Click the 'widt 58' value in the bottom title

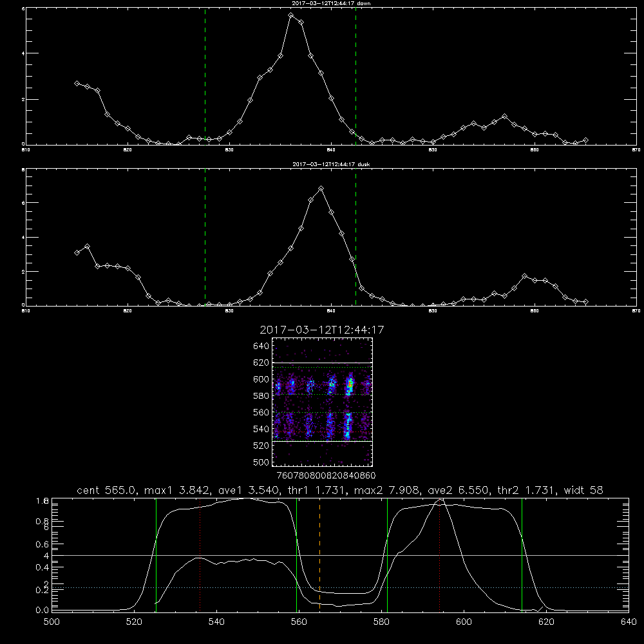[x=583, y=490]
